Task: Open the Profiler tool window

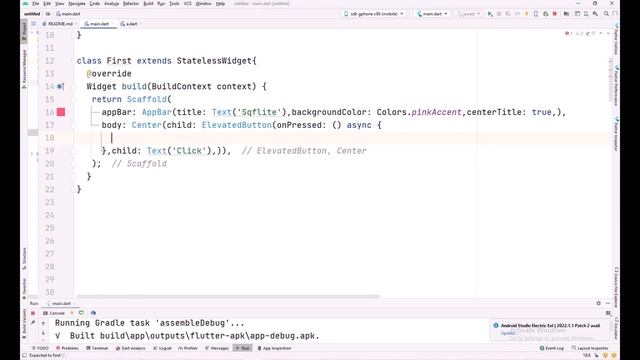Action: tap(188, 348)
